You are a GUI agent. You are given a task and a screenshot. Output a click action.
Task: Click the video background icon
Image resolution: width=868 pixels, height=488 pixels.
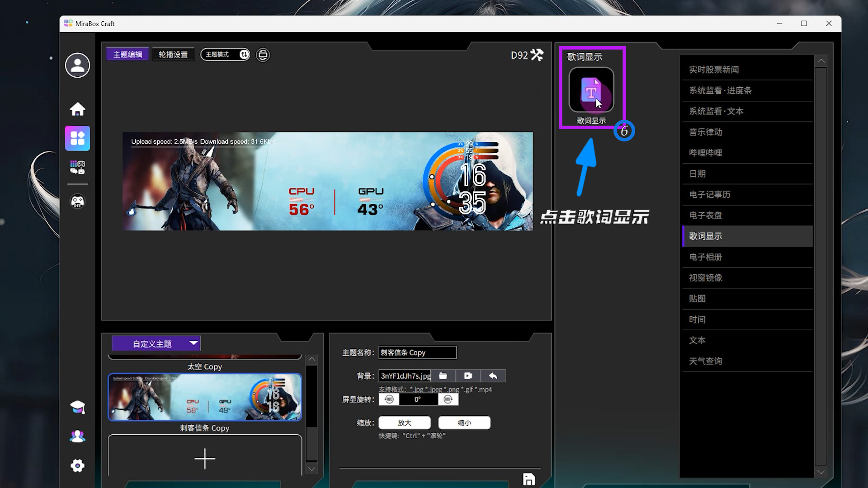click(468, 376)
